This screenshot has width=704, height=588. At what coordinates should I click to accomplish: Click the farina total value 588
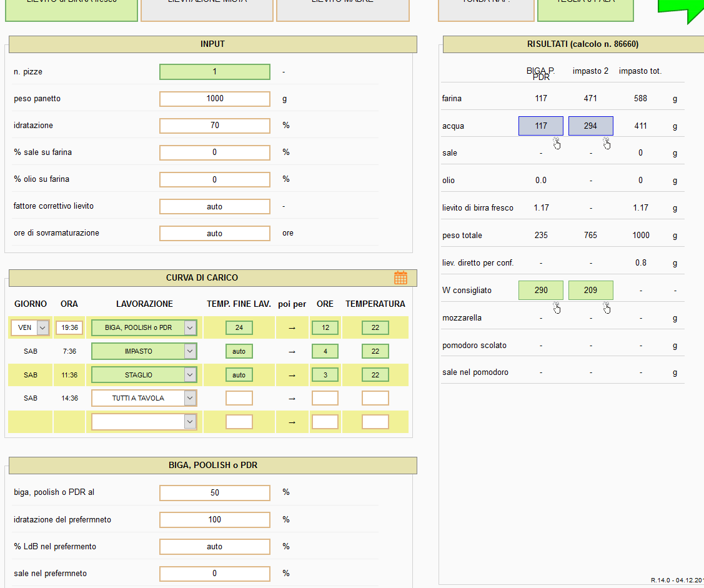641,98
